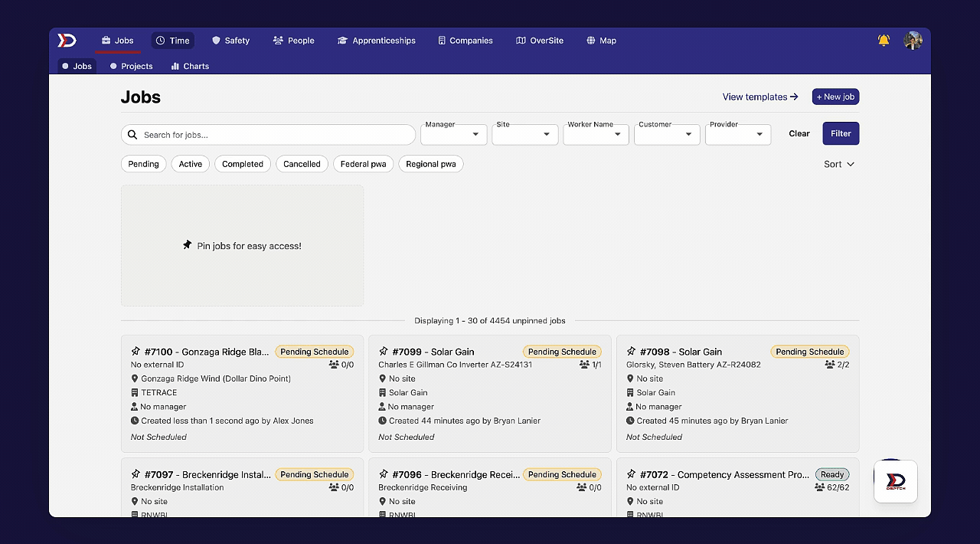Click 'Created 45 minutes ago by Bryan Lanier'
Image resolution: width=980 pixels, height=544 pixels.
(x=712, y=421)
